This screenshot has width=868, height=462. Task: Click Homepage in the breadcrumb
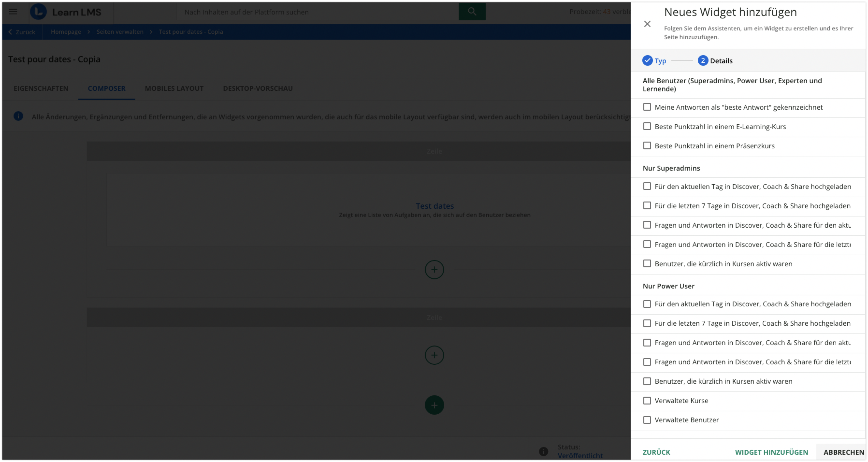(x=66, y=32)
